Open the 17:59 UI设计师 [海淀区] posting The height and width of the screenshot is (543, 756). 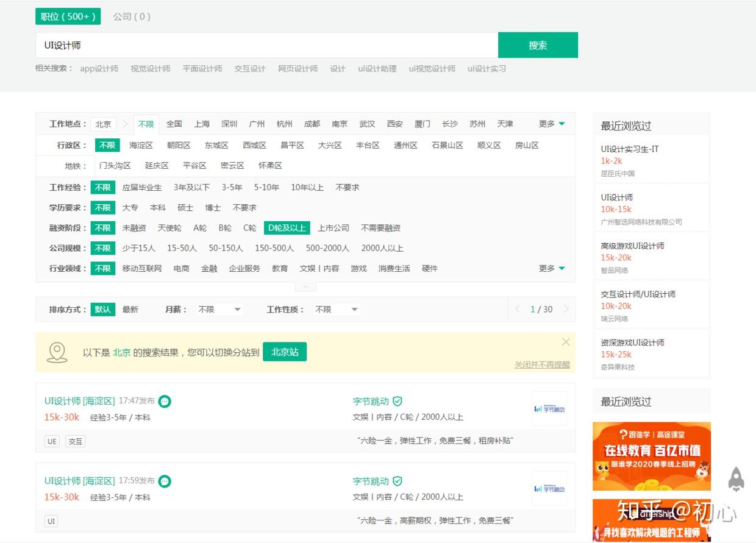[x=79, y=481]
